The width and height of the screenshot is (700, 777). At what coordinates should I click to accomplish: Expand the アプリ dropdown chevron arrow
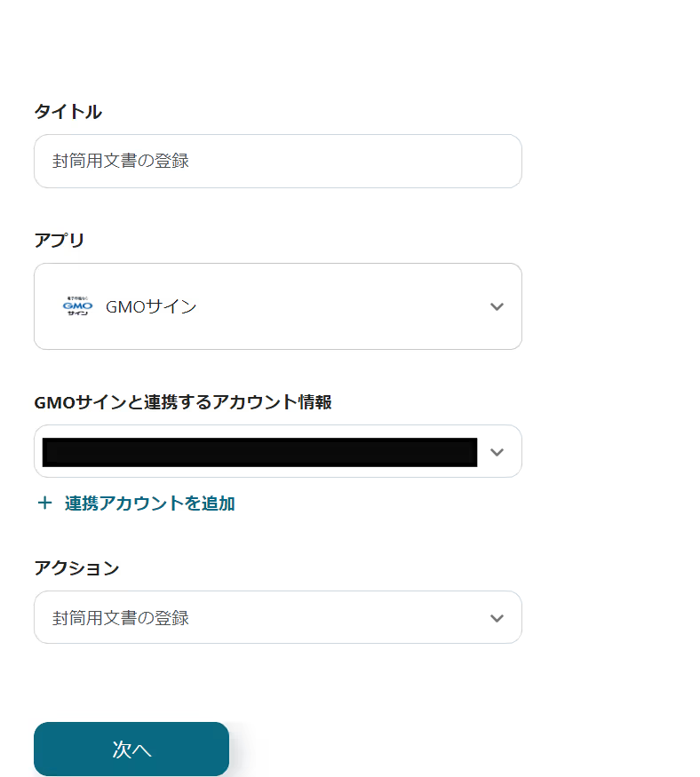click(x=497, y=306)
